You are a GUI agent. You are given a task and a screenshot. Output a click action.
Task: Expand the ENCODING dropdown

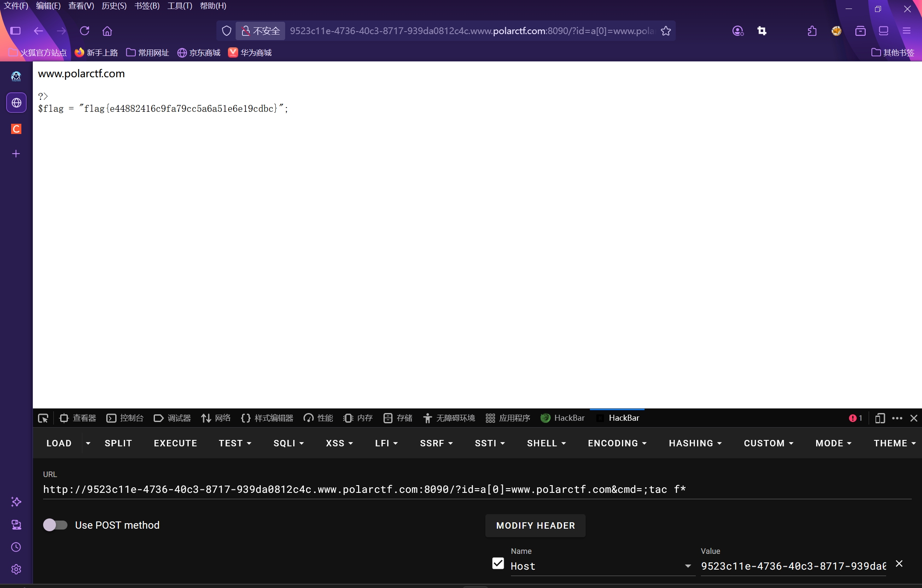pyautogui.click(x=617, y=443)
